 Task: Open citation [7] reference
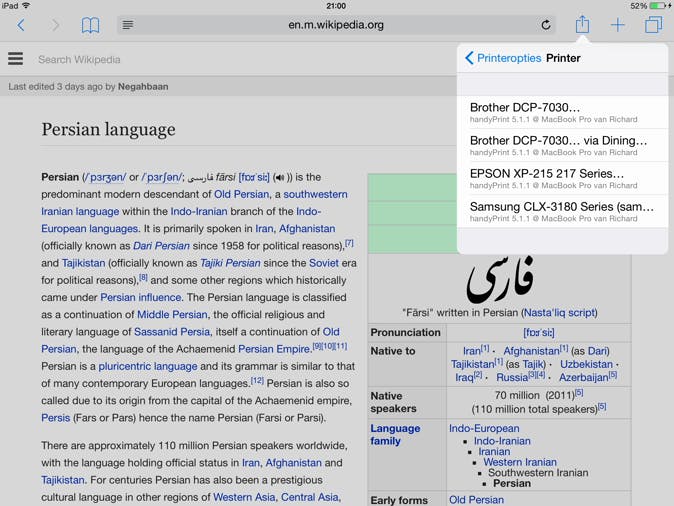coord(349,243)
